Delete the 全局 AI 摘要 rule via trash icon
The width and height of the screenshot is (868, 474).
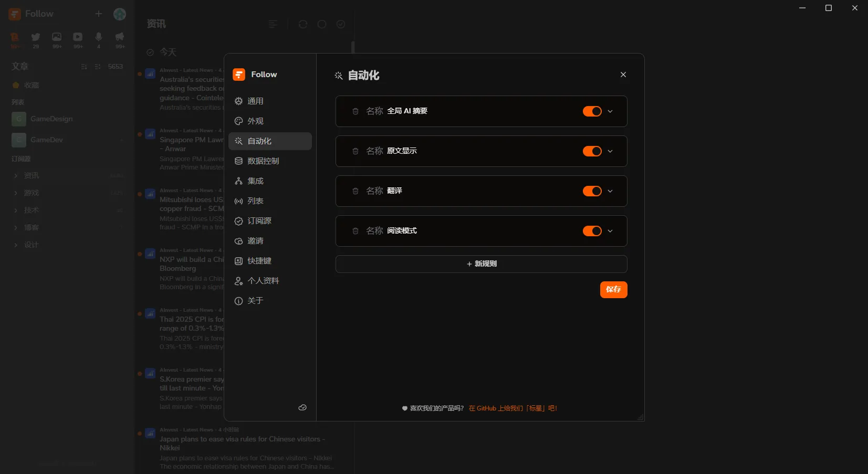click(355, 111)
